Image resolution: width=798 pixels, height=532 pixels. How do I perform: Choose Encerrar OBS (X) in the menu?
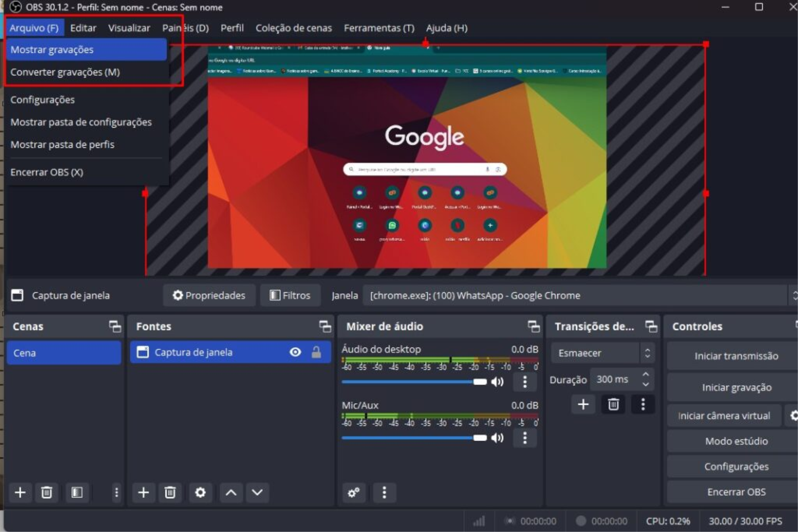coord(86,172)
